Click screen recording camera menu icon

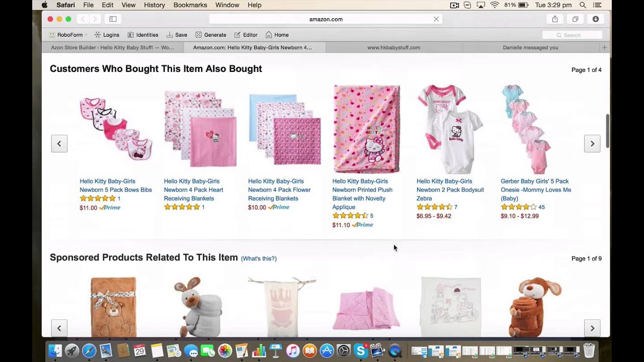pyautogui.click(x=454, y=5)
